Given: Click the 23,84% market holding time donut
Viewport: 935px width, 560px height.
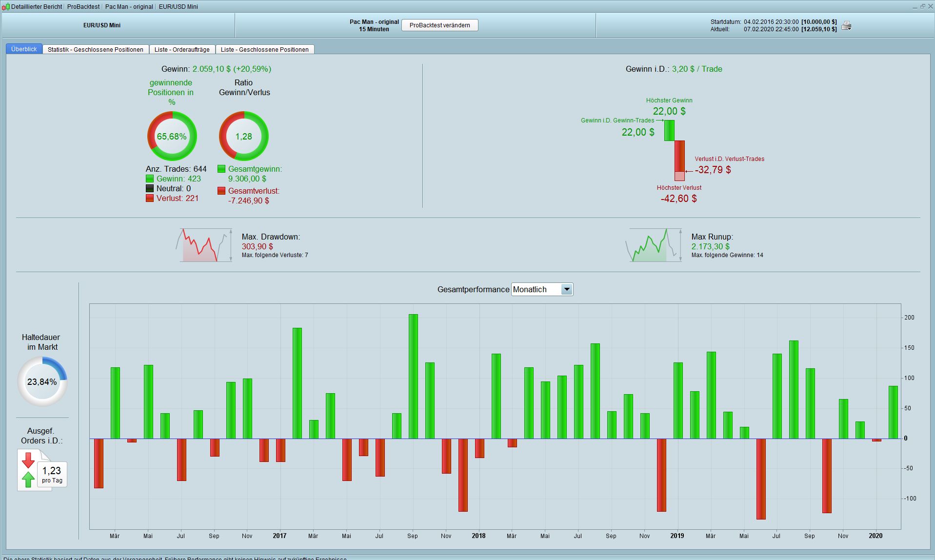Looking at the screenshot, I should pos(42,381).
